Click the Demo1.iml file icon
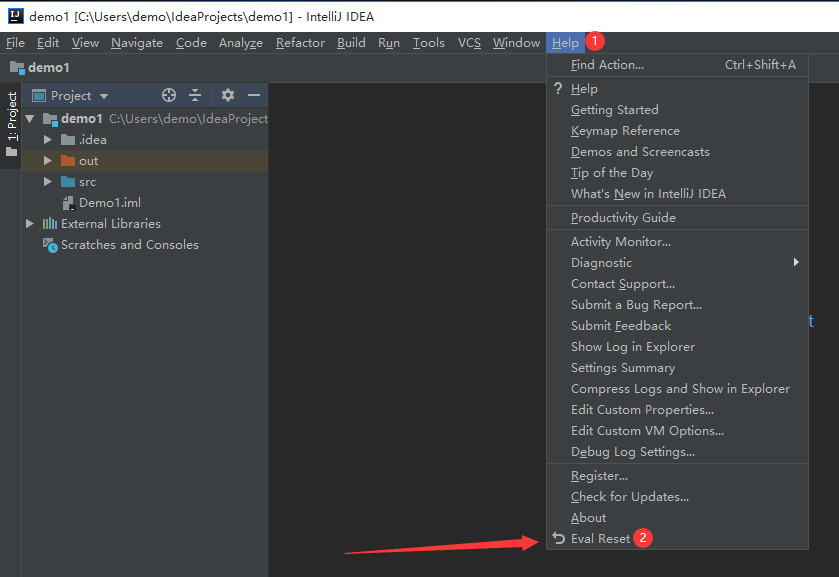 coord(68,203)
